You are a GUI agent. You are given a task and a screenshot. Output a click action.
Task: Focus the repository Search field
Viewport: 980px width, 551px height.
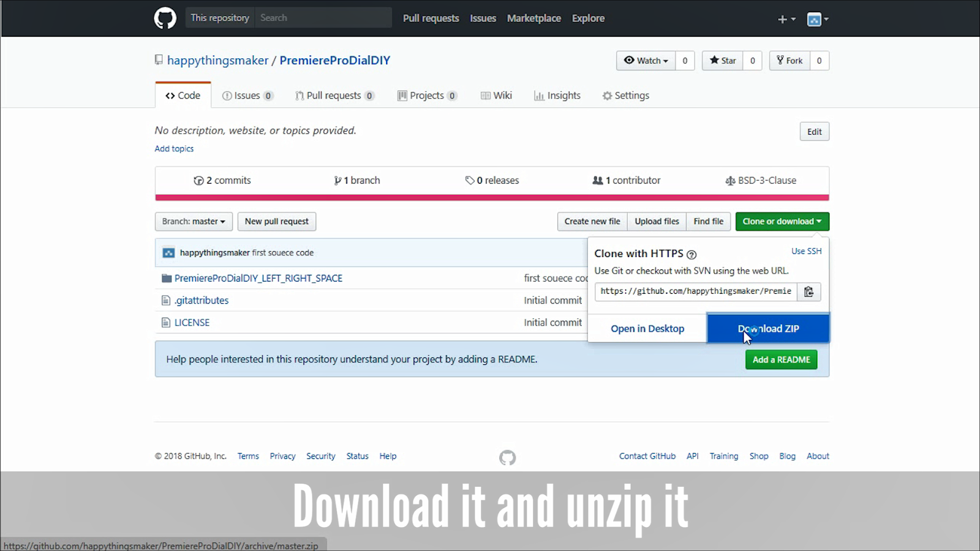pos(323,18)
